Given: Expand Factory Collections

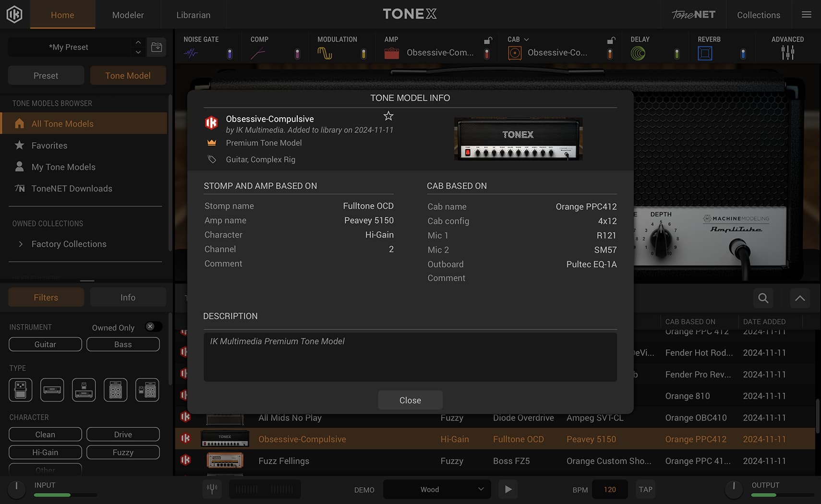Looking at the screenshot, I should click(21, 244).
